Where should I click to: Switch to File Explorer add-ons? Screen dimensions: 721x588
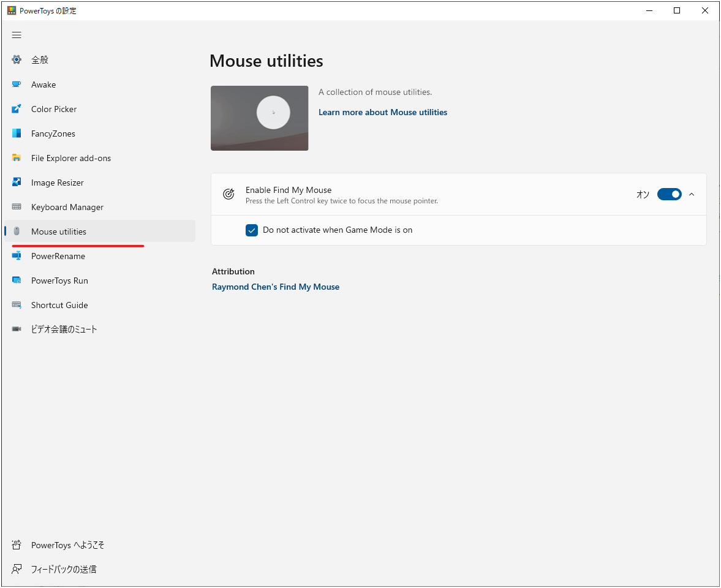tap(100, 158)
